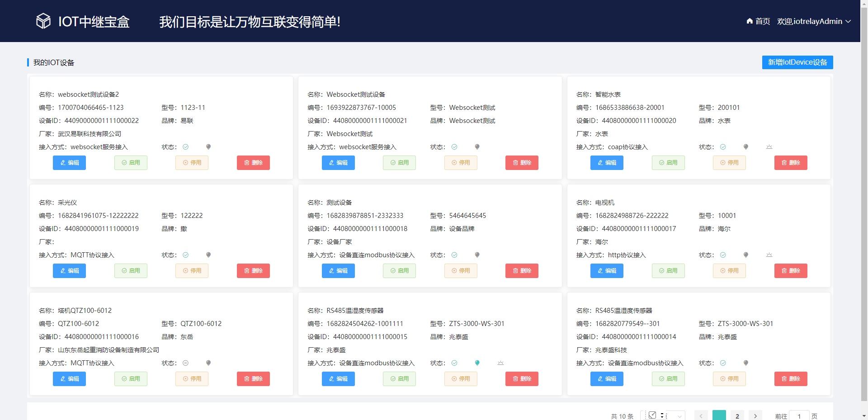Viewport: 868px width, 420px height.
Task: Delete (删除) the RS485温湿度传感器 device
Action: click(x=522, y=379)
